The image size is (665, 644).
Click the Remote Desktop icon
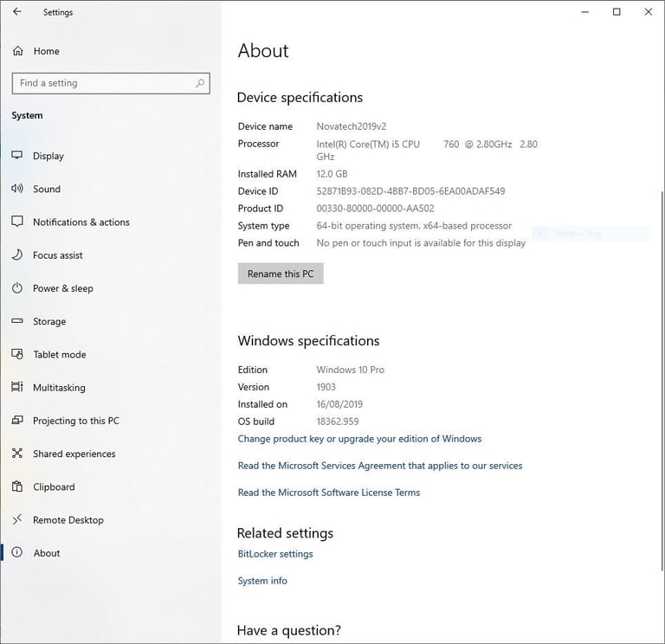click(17, 519)
